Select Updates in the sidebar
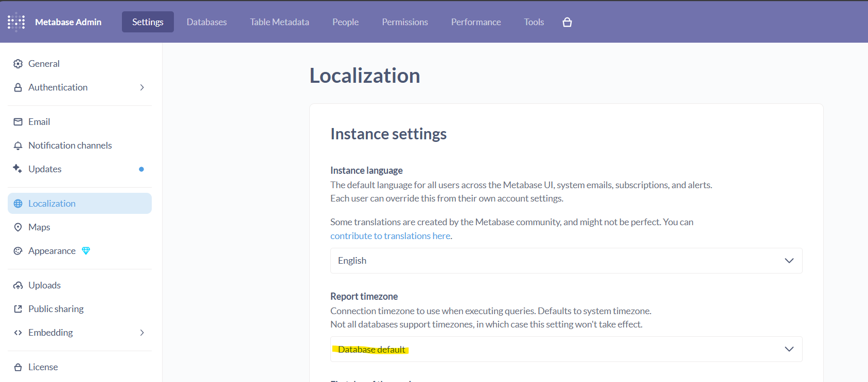The height and width of the screenshot is (382, 868). point(45,169)
